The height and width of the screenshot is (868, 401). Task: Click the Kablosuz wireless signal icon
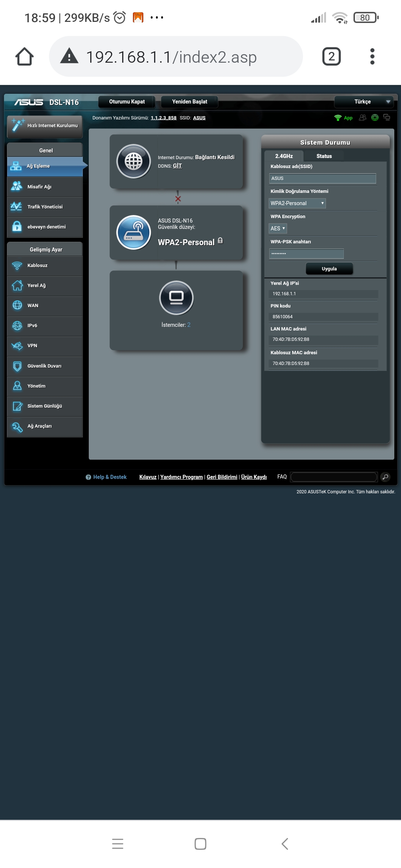click(x=17, y=266)
